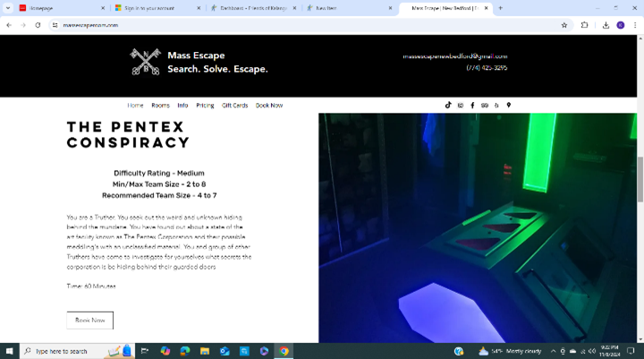Click the page's vertical scrollbar
The width and height of the screenshot is (644, 359).
click(639, 179)
